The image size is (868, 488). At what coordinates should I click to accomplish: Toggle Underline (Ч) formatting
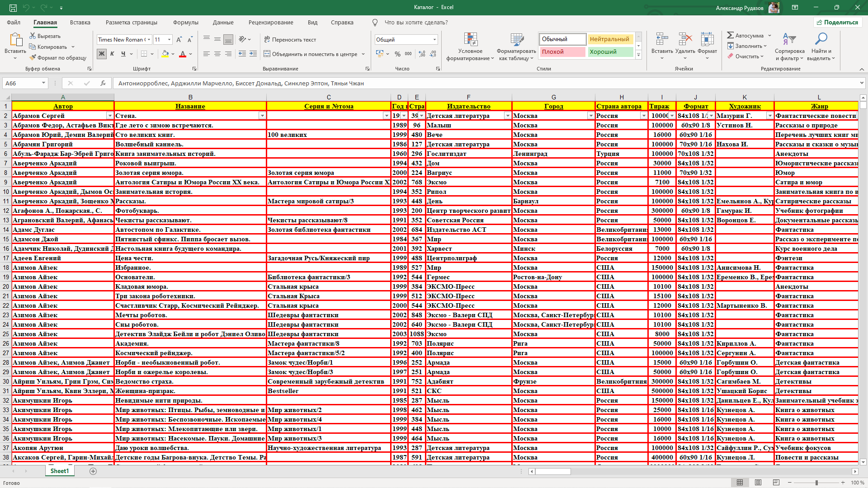coord(123,54)
